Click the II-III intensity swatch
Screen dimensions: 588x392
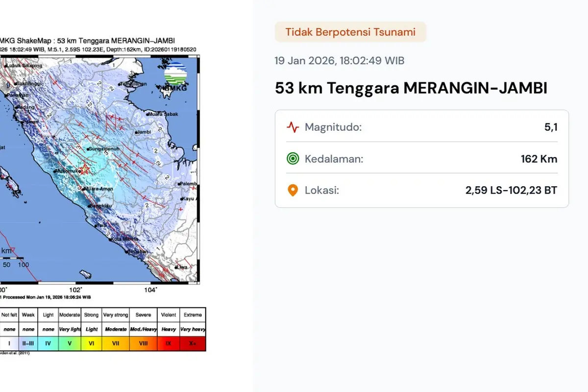click(x=28, y=343)
